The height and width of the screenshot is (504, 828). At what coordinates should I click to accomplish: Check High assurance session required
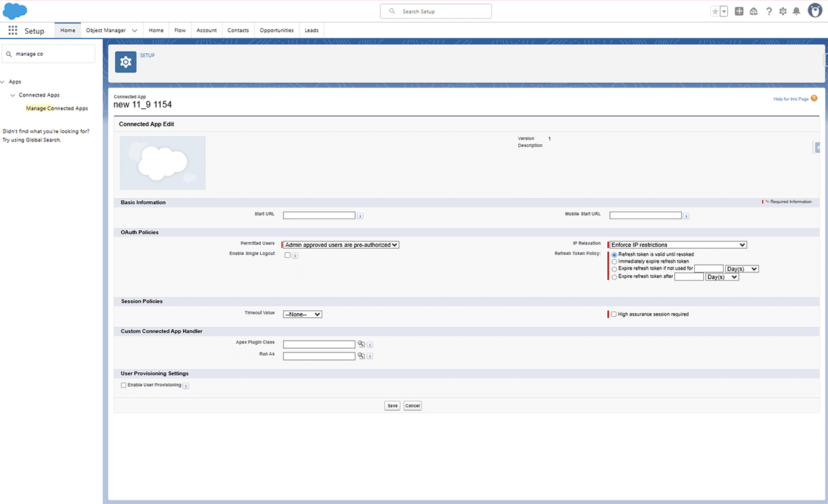pyautogui.click(x=614, y=314)
